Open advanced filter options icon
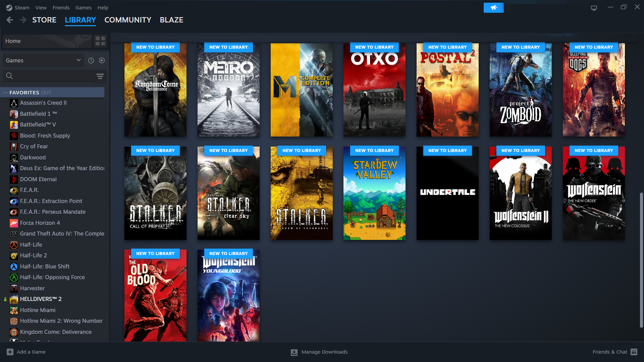 (100, 76)
